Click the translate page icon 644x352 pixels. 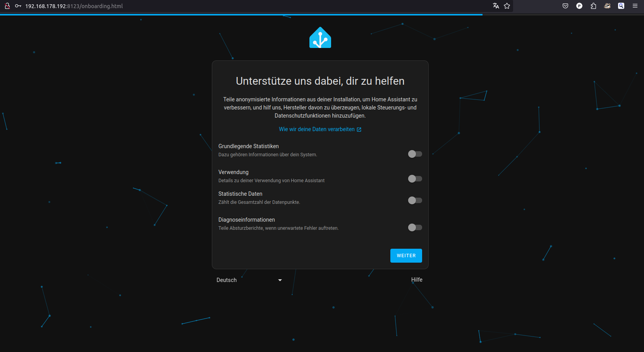click(x=496, y=6)
